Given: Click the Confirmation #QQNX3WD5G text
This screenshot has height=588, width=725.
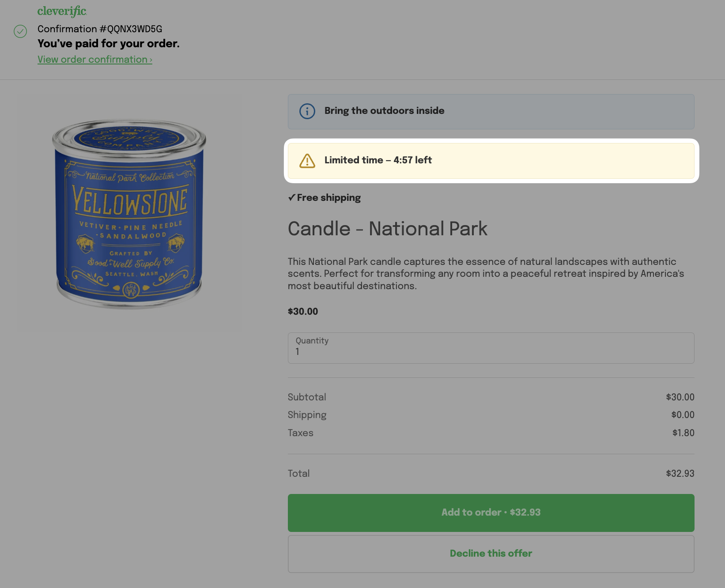Looking at the screenshot, I should pyautogui.click(x=100, y=29).
